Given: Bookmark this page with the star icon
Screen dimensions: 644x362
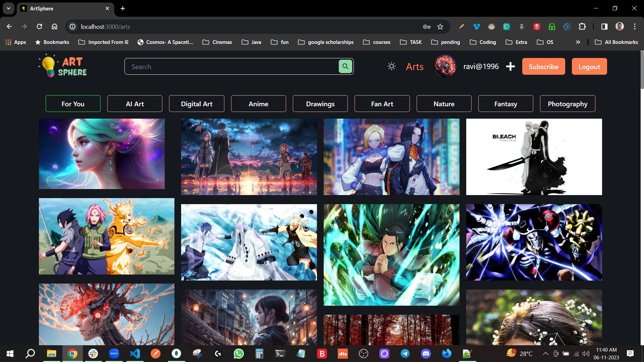Looking at the screenshot, I should coord(440,27).
